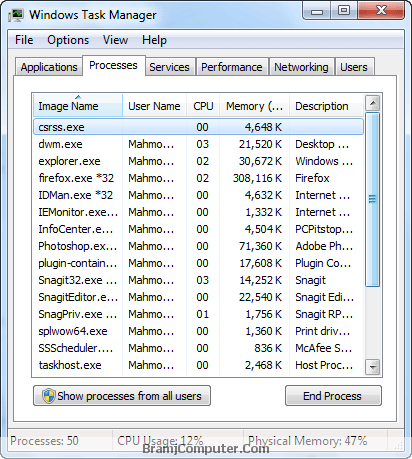The width and height of the screenshot is (412, 459).
Task: Click the PCPitstop... description cell
Action: (324, 229)
